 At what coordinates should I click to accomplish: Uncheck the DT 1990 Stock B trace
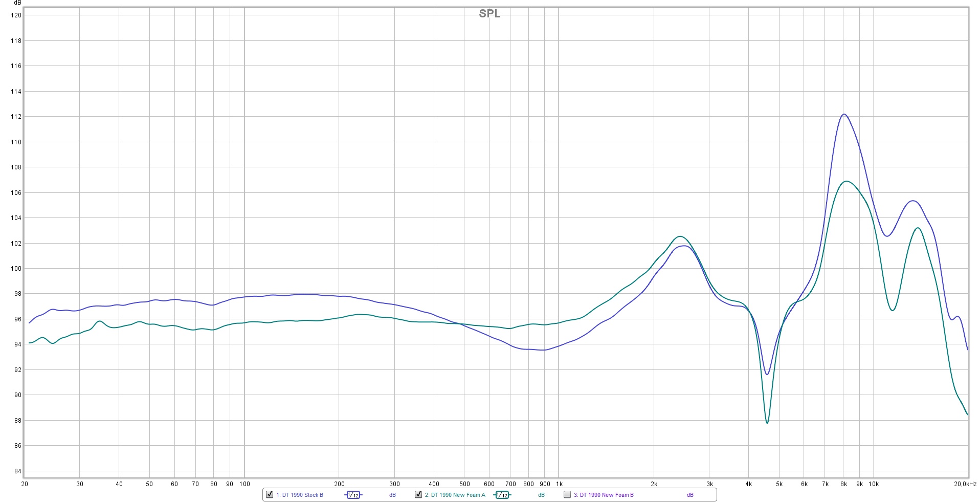click(x=270, y=494)
